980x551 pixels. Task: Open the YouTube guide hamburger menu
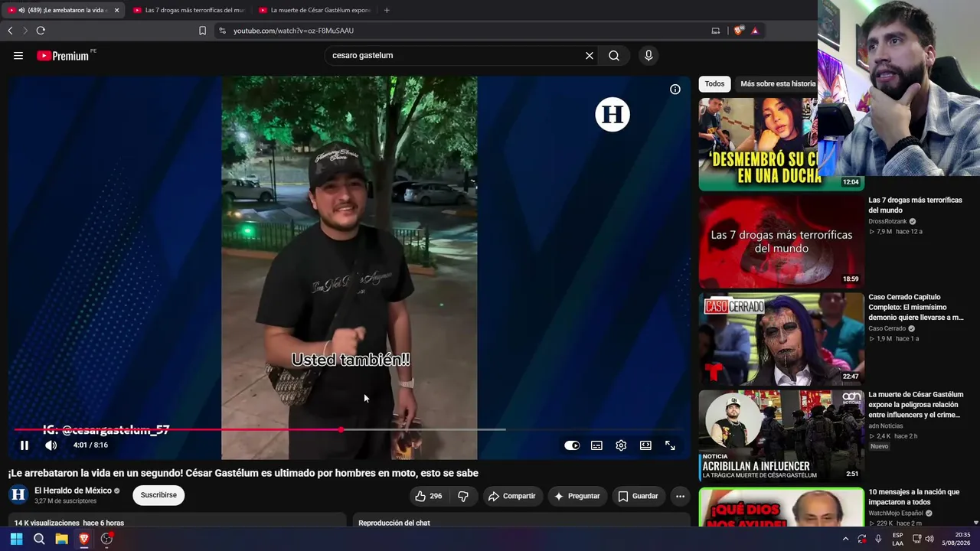[x=18, y=56]
